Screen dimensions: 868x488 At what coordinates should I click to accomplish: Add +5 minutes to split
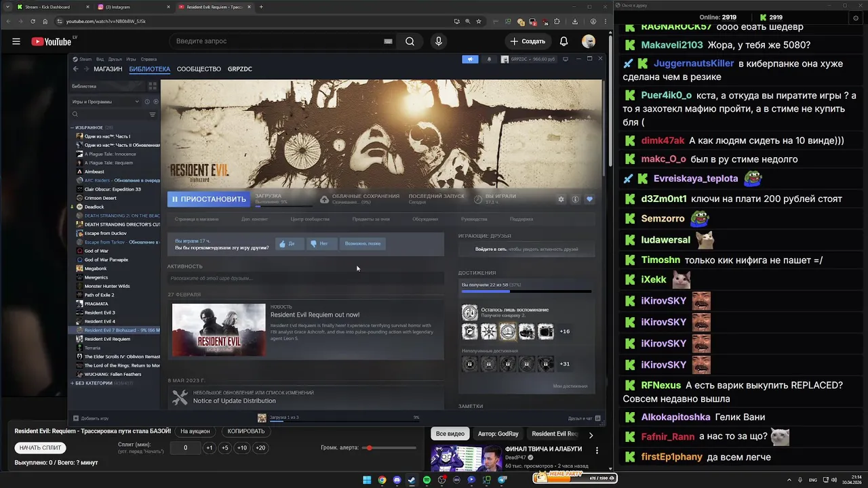point(225,448)
